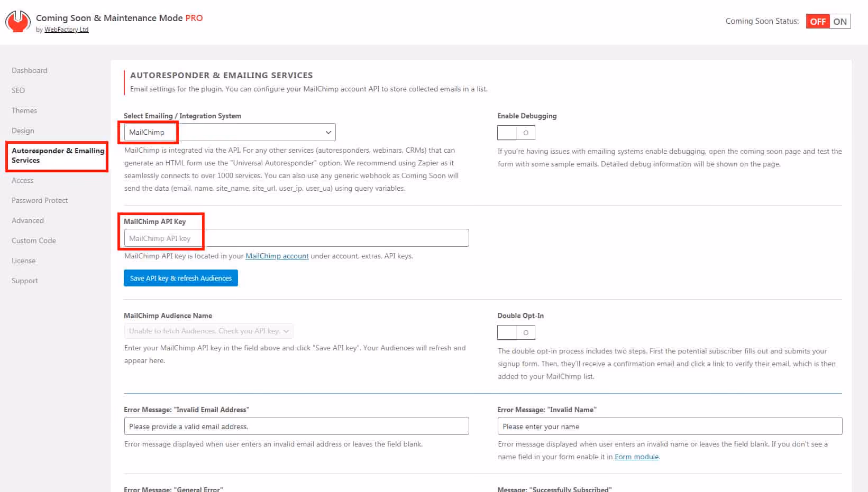The width and height of the screenshot is (868, 492).
Task: Click the Coming Soon plugin logo icon
Action: point(18,22)
